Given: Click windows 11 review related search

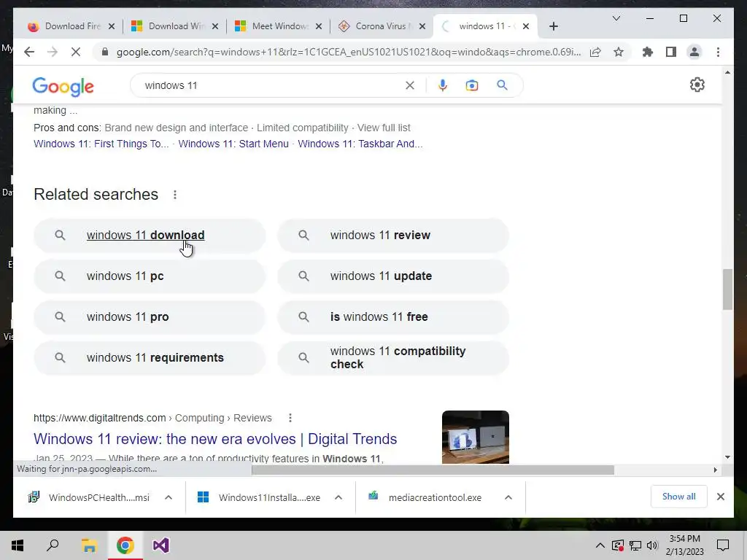Looking at the screenshot, I should tap(393, 236).
